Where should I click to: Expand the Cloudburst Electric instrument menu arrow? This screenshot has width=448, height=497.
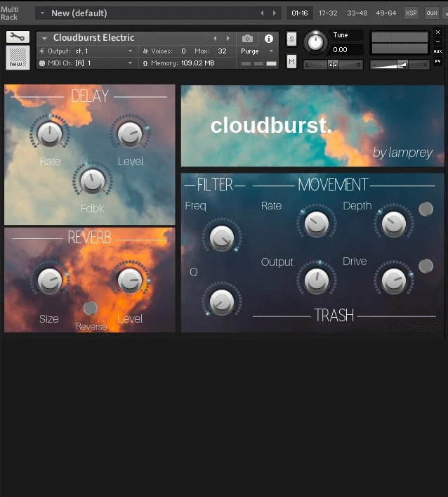click(x=44, y=39)
